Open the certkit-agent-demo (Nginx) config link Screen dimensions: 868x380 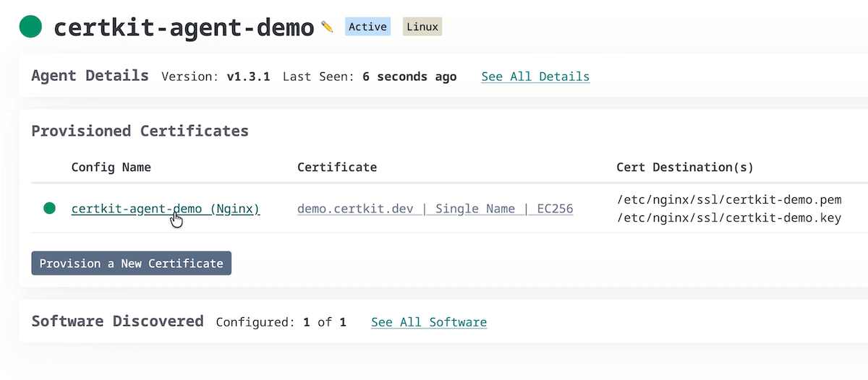tap(166, 209)
